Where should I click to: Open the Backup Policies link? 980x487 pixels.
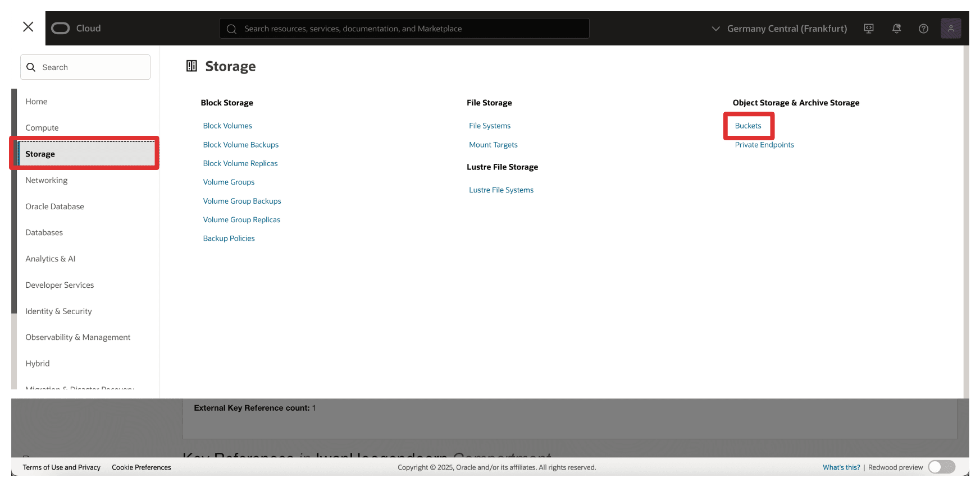point(229,238)
